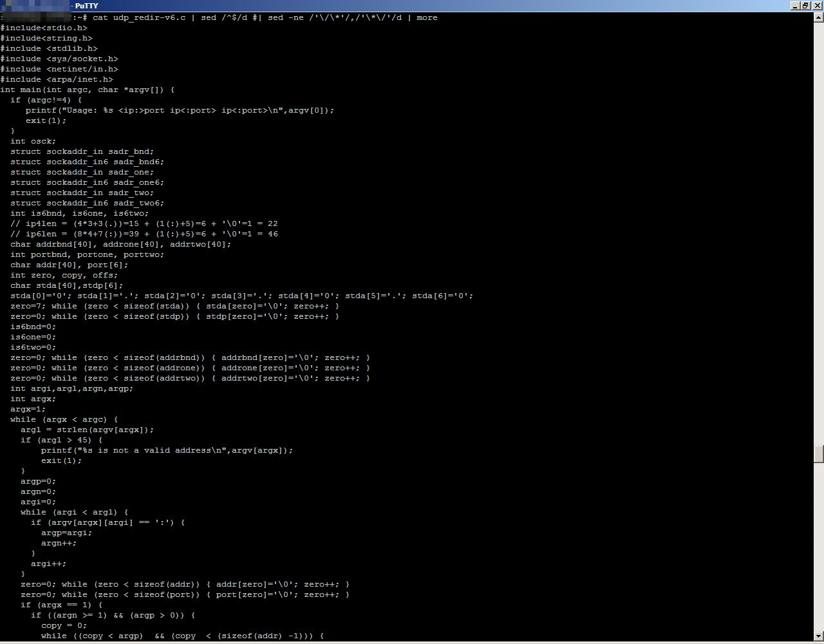
Task: Minimize the PuTTY window
Action: 794,5
